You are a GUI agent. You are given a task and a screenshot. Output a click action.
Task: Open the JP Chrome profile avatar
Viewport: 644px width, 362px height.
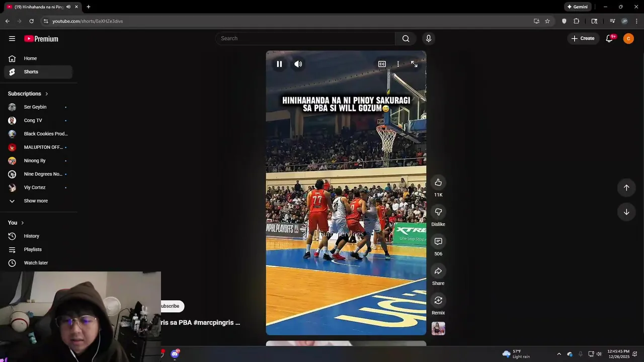pyautogui.click(x=624, y=21)
